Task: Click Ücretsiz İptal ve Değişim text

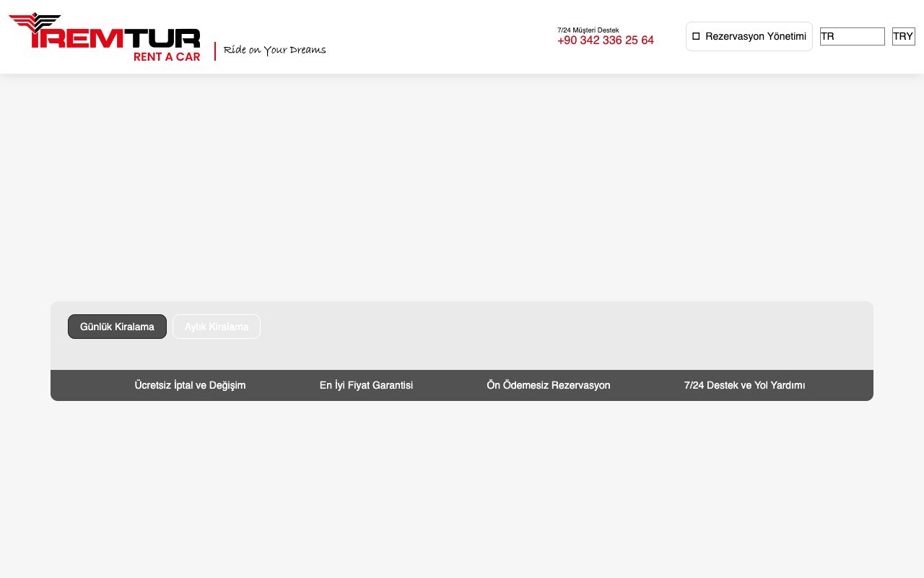Action: pos(190,385)
